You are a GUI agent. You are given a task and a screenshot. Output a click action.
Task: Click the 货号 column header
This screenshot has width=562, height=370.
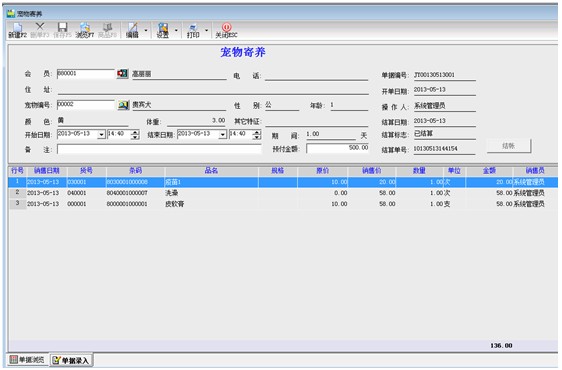click(86, 171)
